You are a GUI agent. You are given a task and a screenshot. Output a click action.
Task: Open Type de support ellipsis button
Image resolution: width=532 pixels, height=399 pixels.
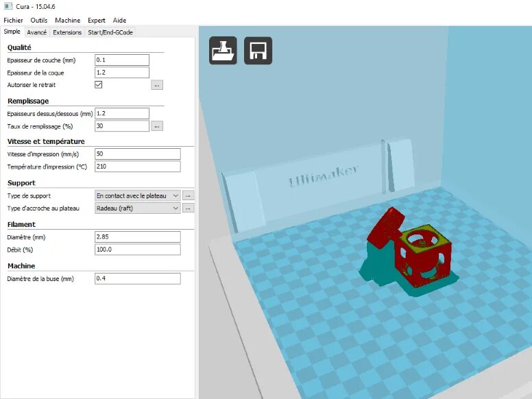(189, 195)
